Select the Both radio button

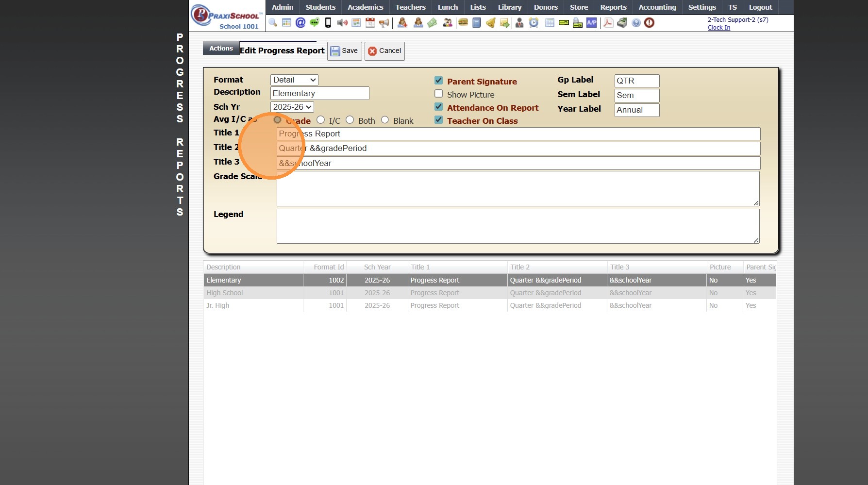click(350, 120)
